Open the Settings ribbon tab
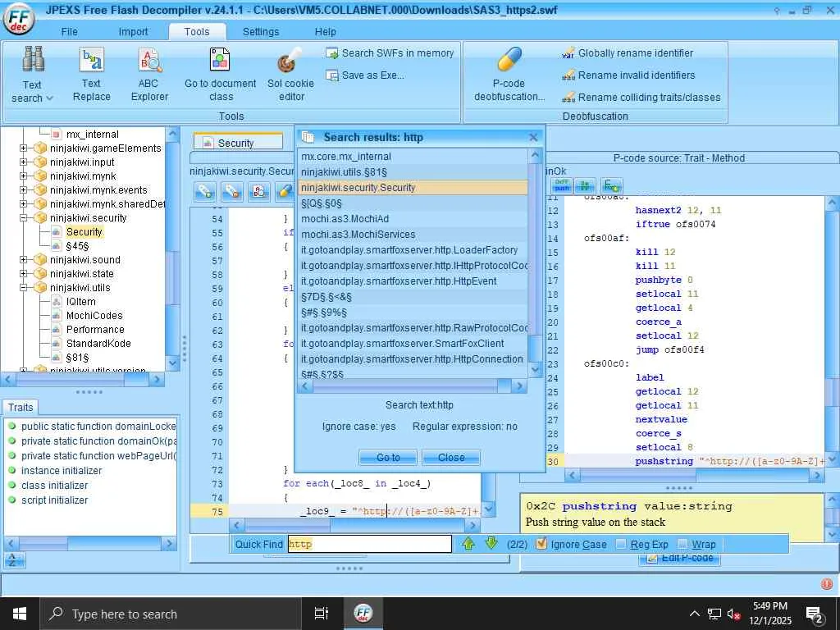 [x=261, y=32]
